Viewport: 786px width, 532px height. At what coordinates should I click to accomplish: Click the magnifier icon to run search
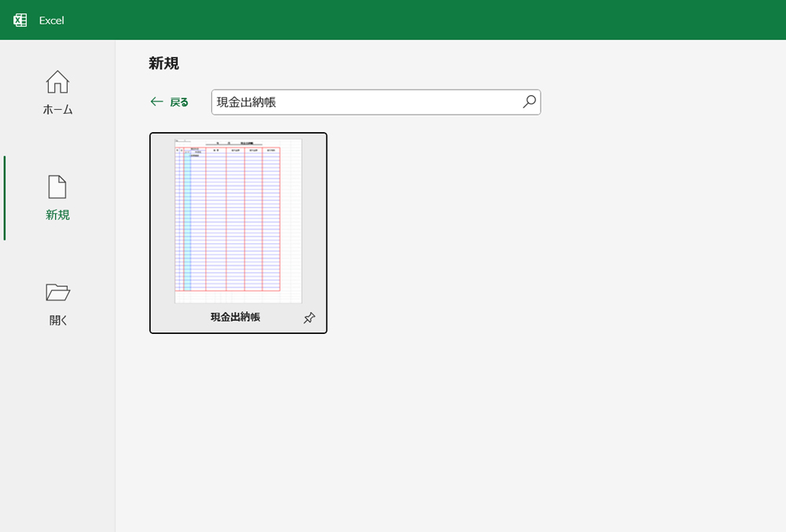coord(529,102)
